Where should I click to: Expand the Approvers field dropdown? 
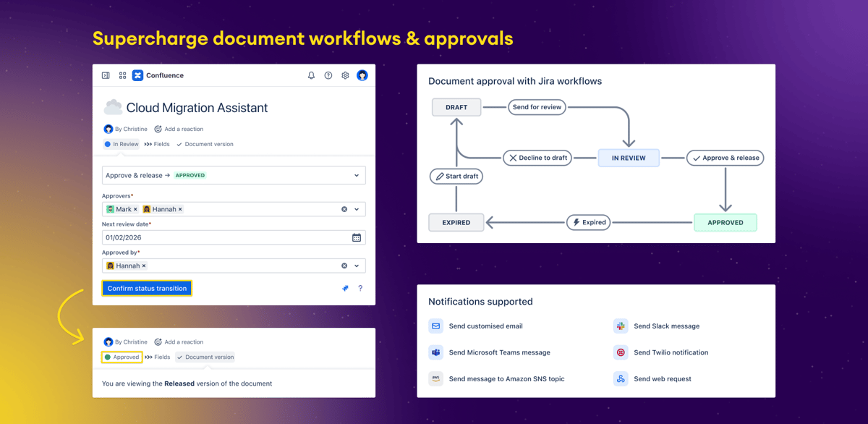click(355, 208)
